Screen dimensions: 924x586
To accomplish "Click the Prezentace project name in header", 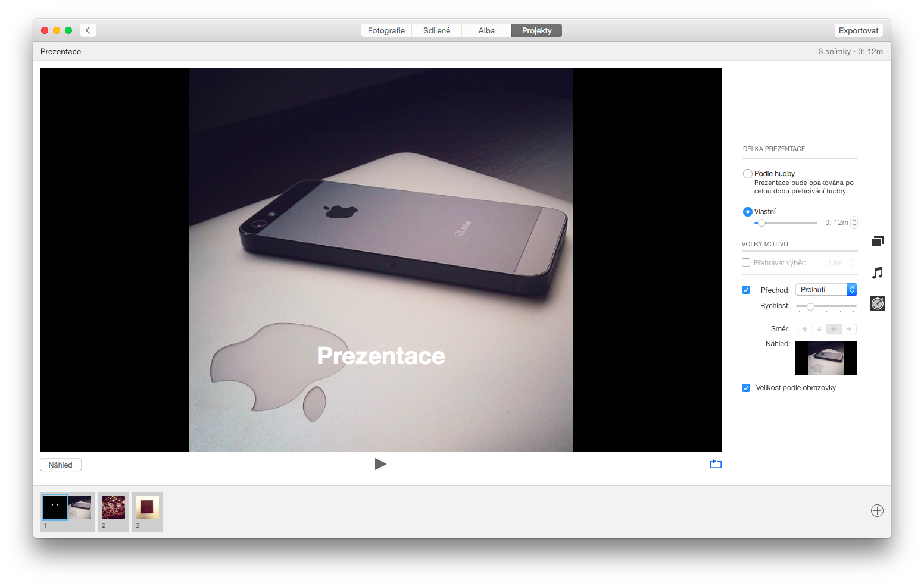I will tap(61, 51).
